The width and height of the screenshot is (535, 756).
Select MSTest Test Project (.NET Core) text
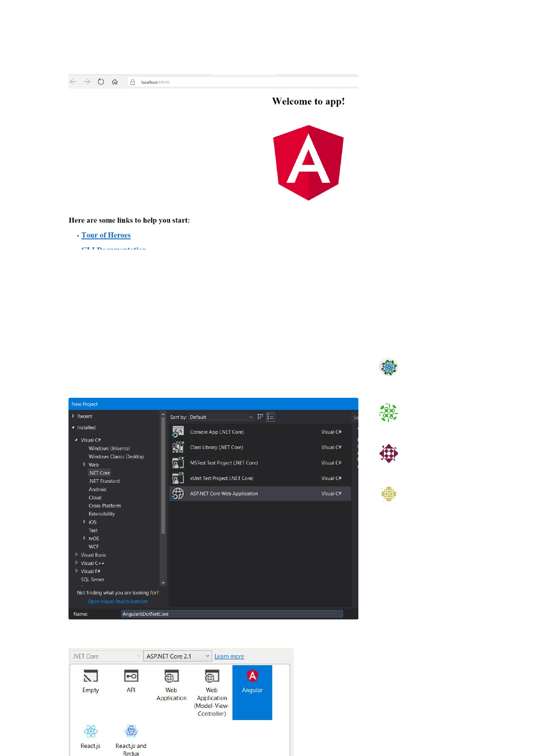pos(224,463)
